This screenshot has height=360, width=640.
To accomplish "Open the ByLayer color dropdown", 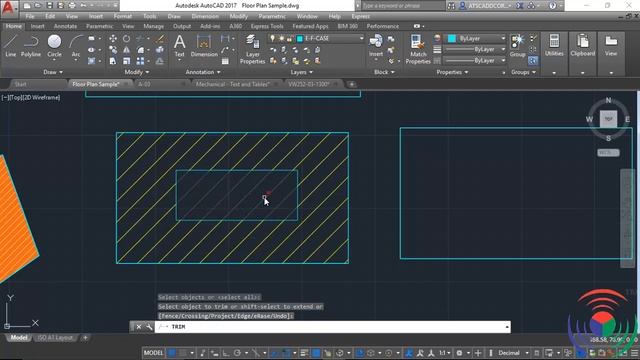I will pos(475,38).
